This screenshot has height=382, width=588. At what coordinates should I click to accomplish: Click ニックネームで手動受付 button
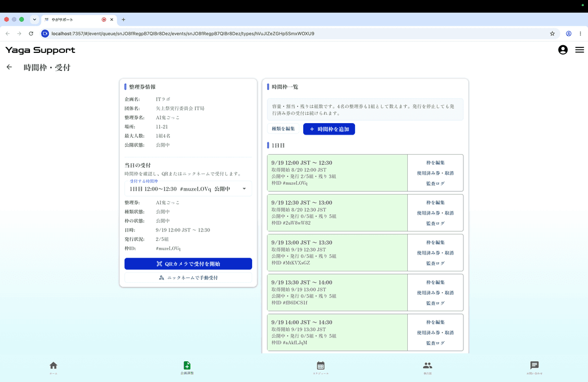(188, 278)
